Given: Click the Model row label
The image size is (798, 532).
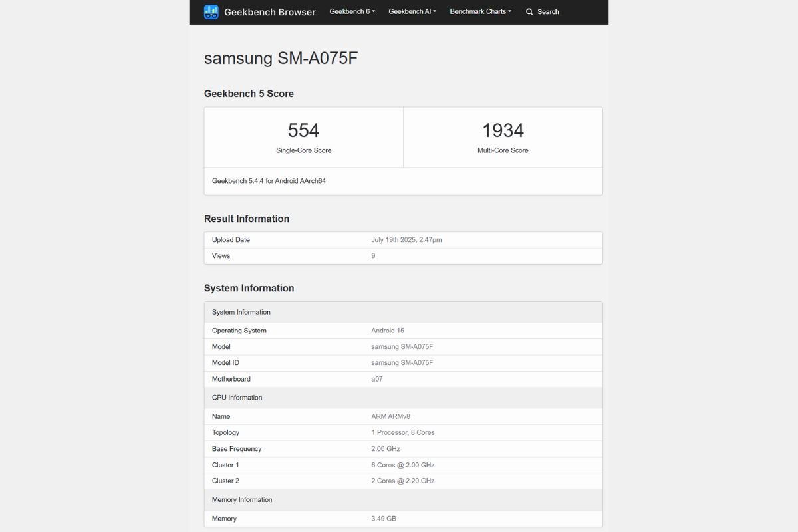Looking at the screenshot, I should [221, 347].
